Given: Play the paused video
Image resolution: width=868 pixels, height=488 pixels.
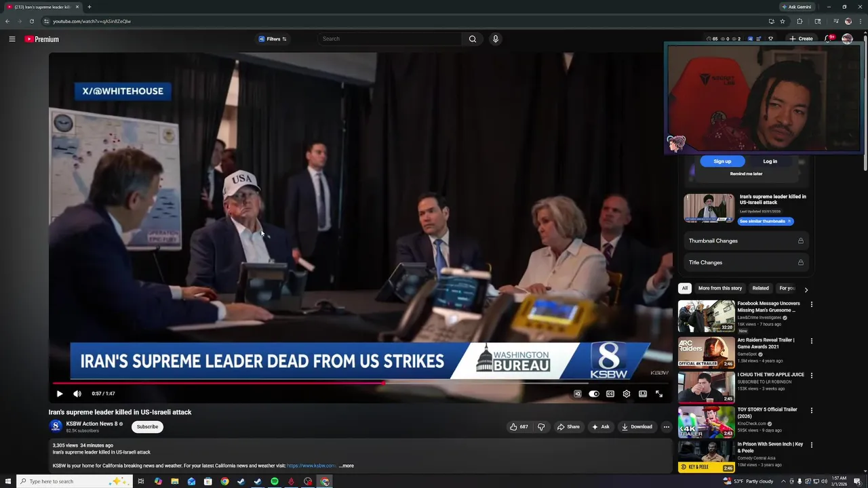Looking at the screenshot, I should pos(60,394).
